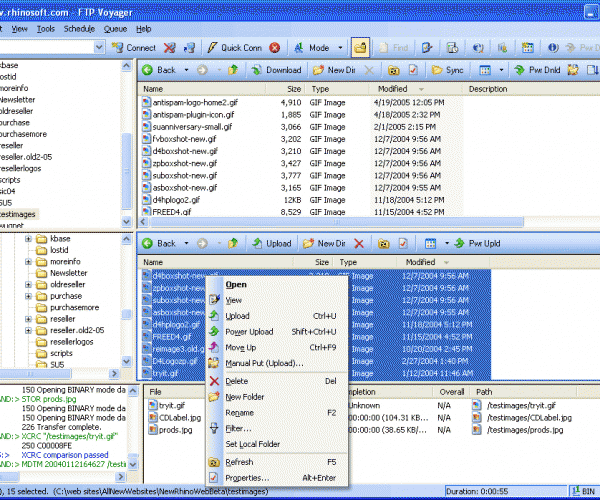Click the red stop icon next to Quick Conn
The width and height of the screenshot is (600, 500).
click(x=274, y=48)
